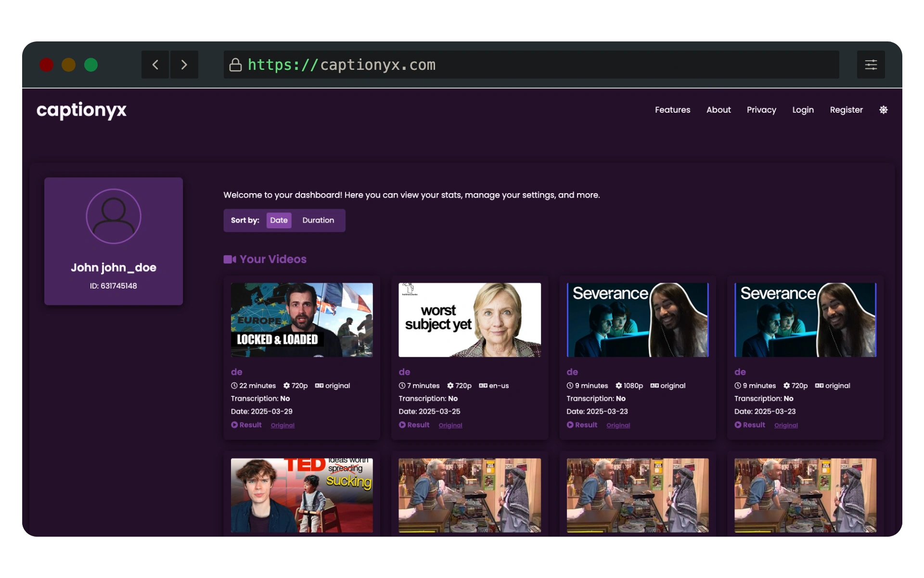Open the Features page
The image size is (924, 578).
[x=672, y=110]
